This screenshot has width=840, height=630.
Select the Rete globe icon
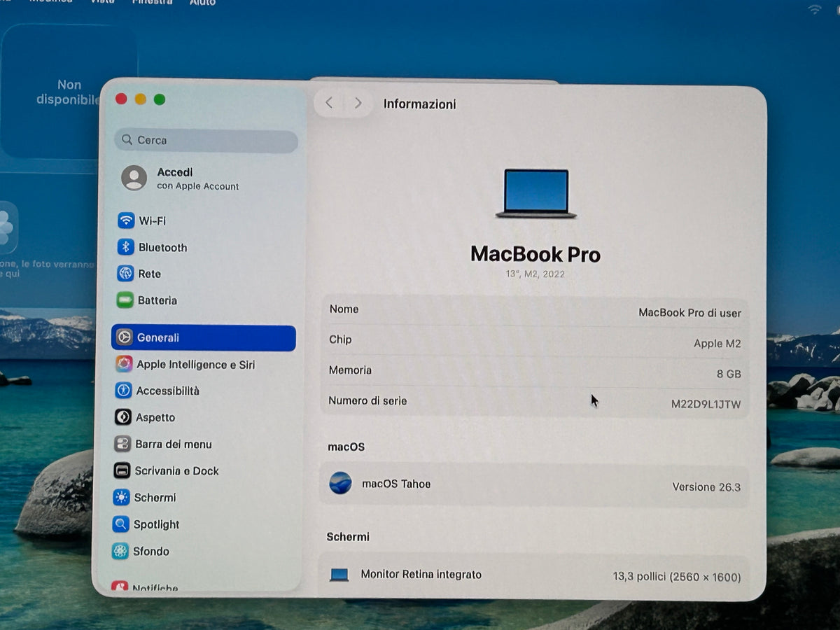coord(125,274)
